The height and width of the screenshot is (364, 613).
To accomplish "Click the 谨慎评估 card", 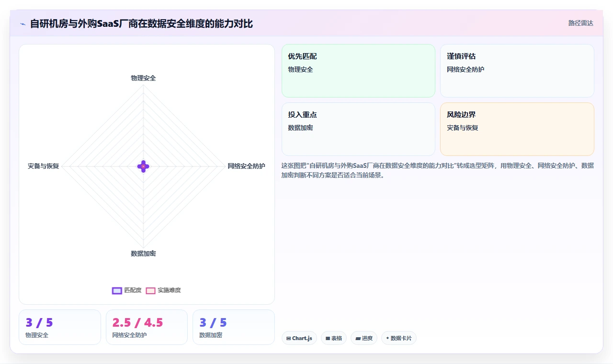I will (x=517, y=71).
